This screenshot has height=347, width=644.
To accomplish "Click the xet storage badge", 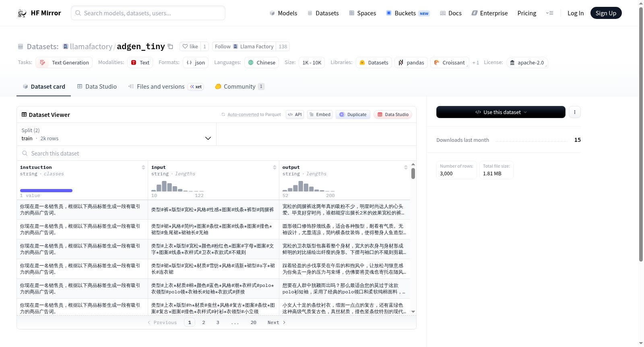I will [x=196, y=87].
